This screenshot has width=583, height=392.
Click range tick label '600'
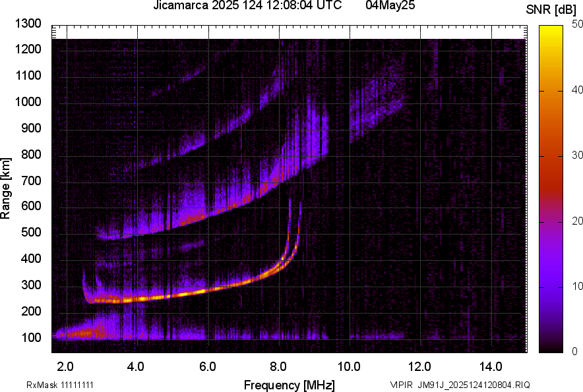click(31, 207)
